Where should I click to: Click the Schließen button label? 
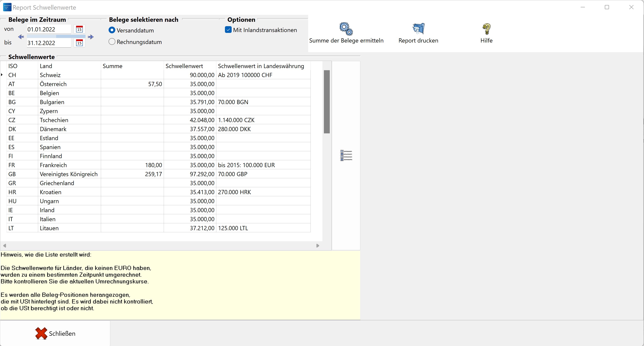coord(62,333)
